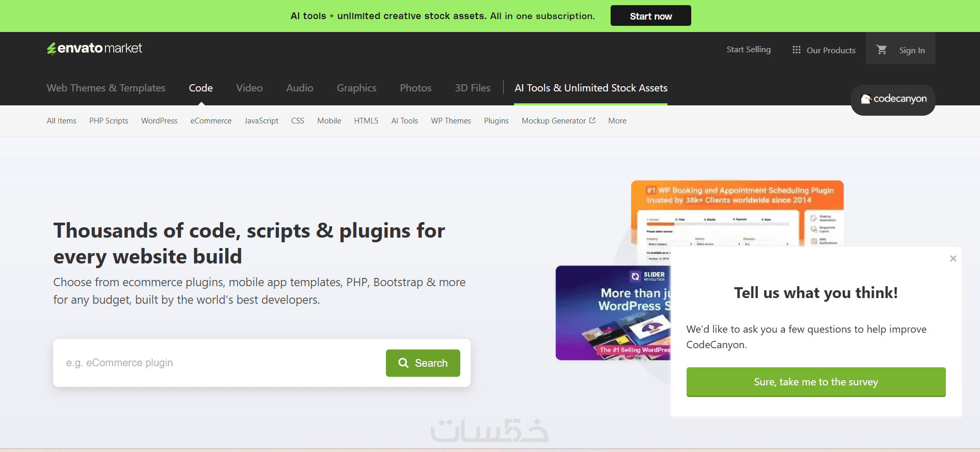The image size is (980, 452).
Task: Open the shopping cart icon
Action: [881, 50]
